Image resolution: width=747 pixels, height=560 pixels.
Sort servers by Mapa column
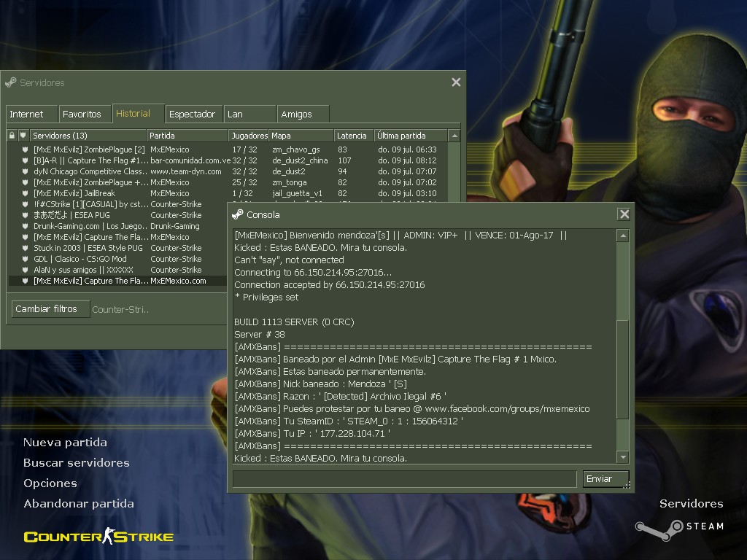[301, 136]
